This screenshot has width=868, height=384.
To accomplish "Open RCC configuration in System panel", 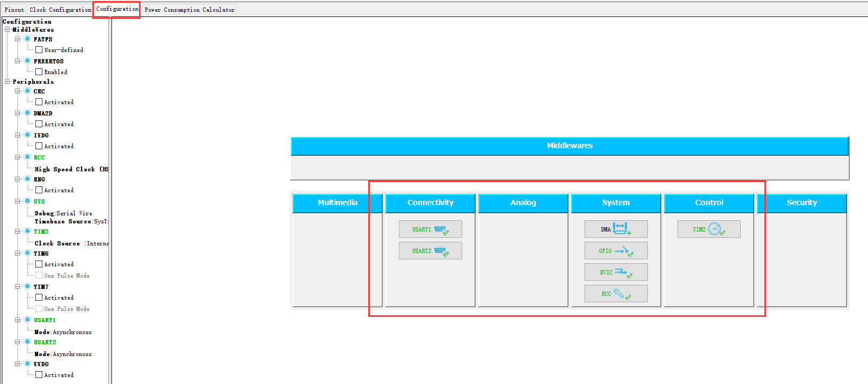I will 616,294.
